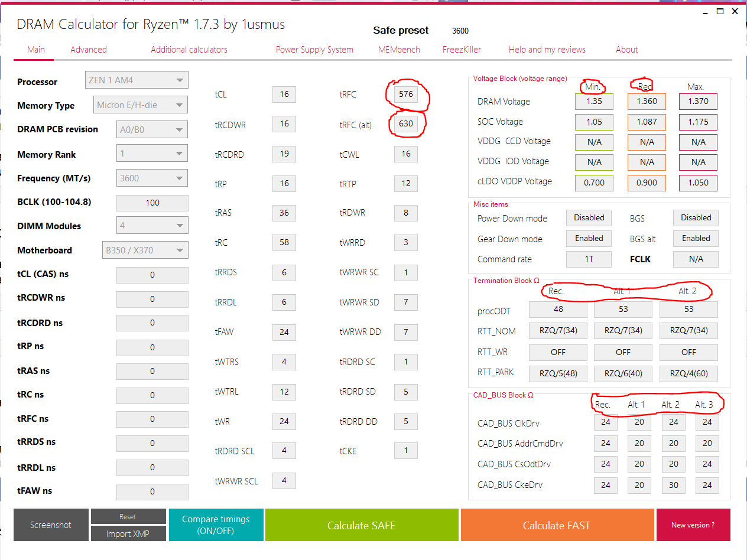Open the FreezKiller tab
Viewport: 747px width, 560px height.
click(462, 50)
